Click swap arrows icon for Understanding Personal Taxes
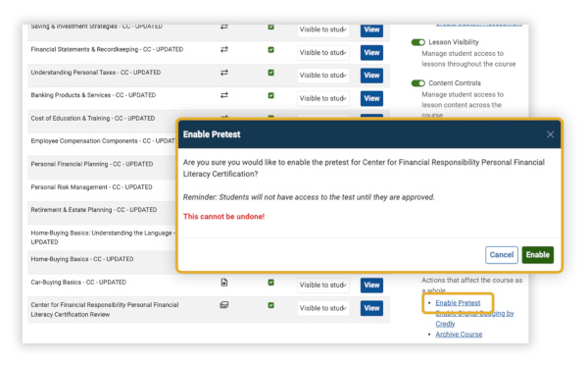 [223, 73]
